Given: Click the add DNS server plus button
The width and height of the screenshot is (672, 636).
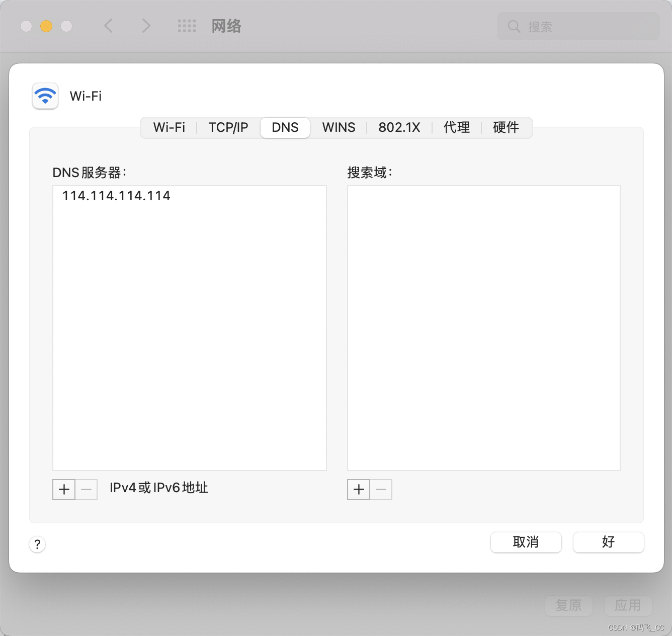Looking at the screenshot, I should coord(64,490).
